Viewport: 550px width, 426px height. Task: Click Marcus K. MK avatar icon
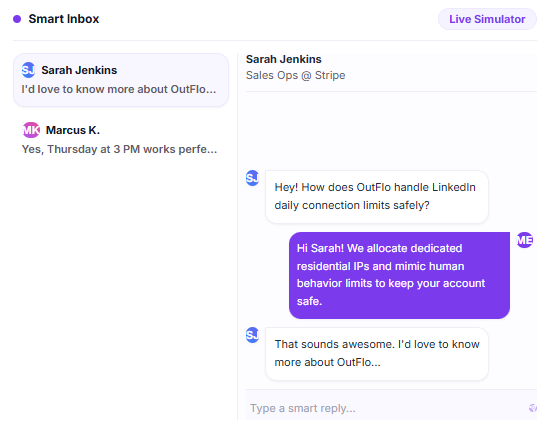31,130
